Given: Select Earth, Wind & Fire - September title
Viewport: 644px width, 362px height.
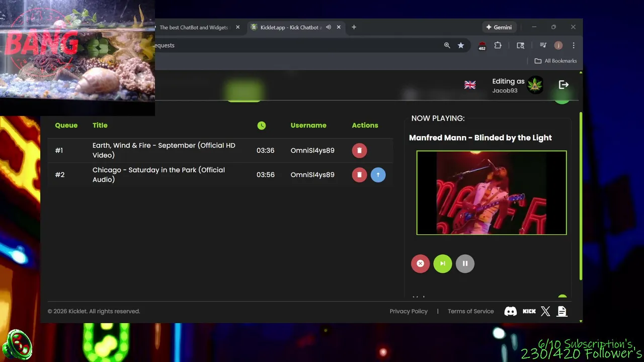Looking at the screenshot, I should (x=164, y=150).
